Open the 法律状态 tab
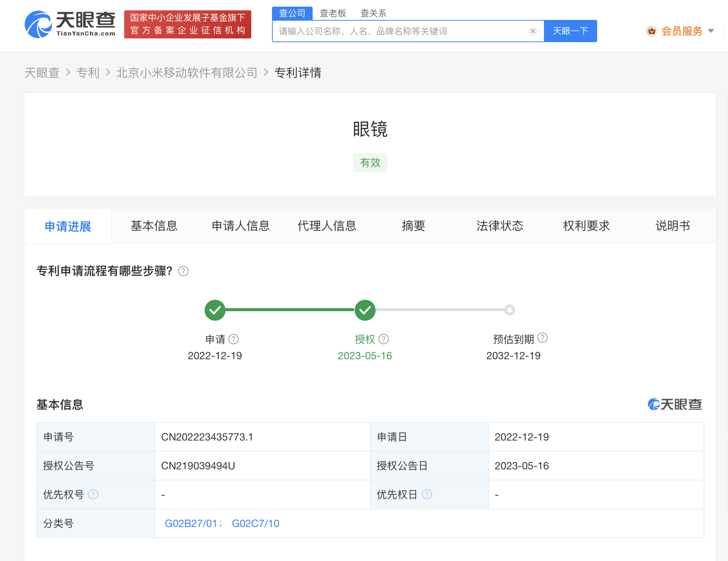728x561 pixels. coord(500,226)
